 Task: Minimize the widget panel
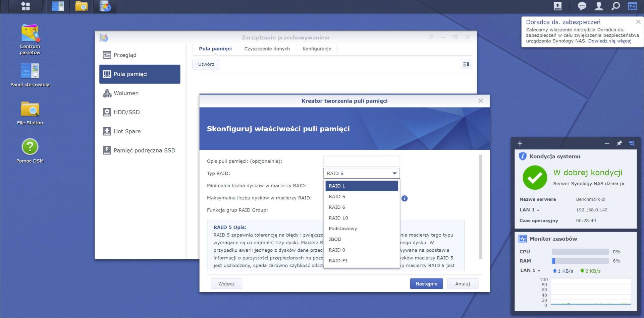click(x=607, y=143)
